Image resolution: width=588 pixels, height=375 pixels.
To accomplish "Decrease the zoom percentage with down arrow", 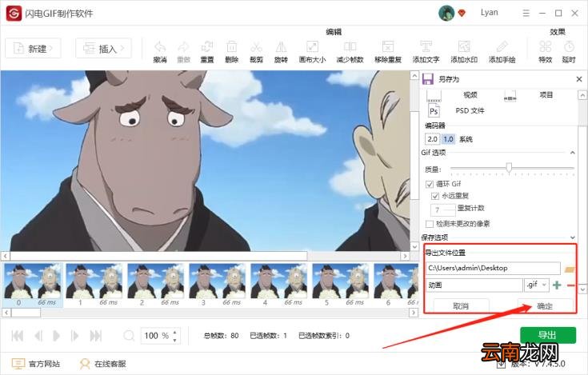I will (174, 340).
